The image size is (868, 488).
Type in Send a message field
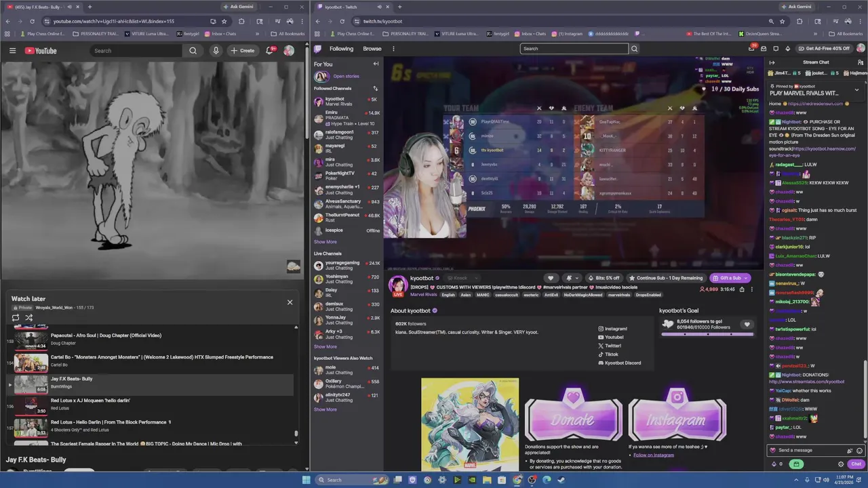(x=808, y=450)
